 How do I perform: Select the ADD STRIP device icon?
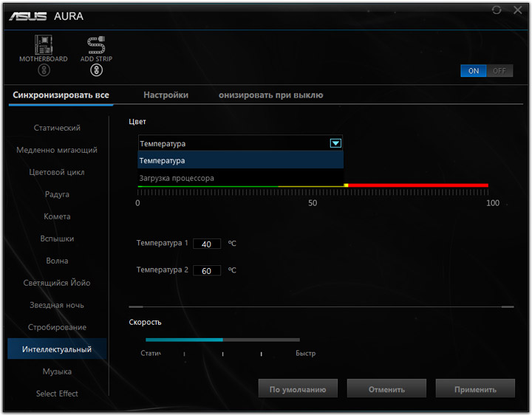click(x=96, y=45)
